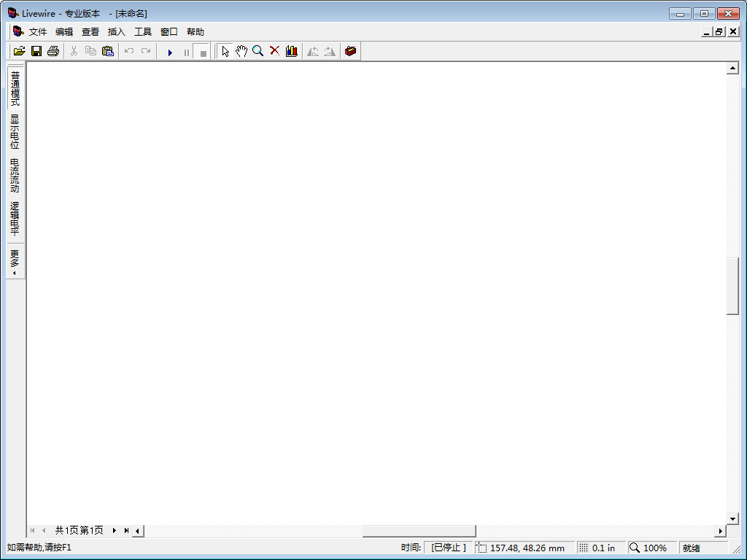Image resolution: width=747 pixels, height=560 pixels.
Task: Go to previous page arrow
Action: tap(44, 531)
